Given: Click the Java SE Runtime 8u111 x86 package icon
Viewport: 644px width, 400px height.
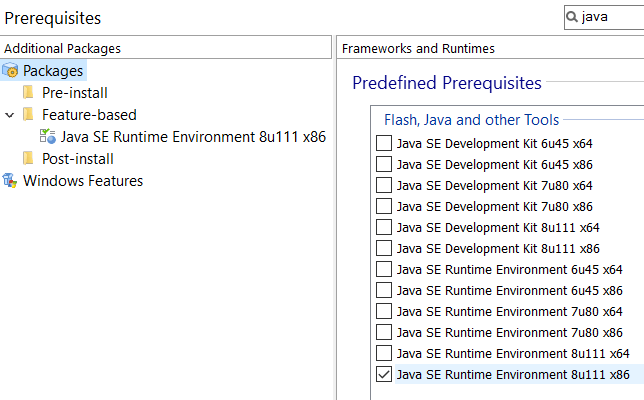Looking at the screenshot, I should 48,136.
